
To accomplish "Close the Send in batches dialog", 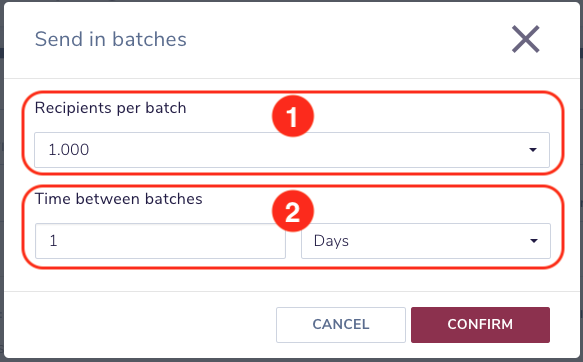I will click(525, 39).
